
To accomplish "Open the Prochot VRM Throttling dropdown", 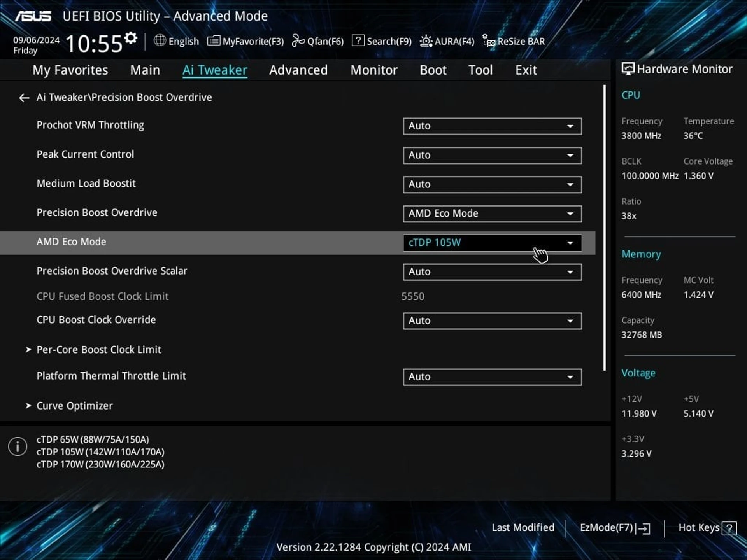I will tap(492, 126).
